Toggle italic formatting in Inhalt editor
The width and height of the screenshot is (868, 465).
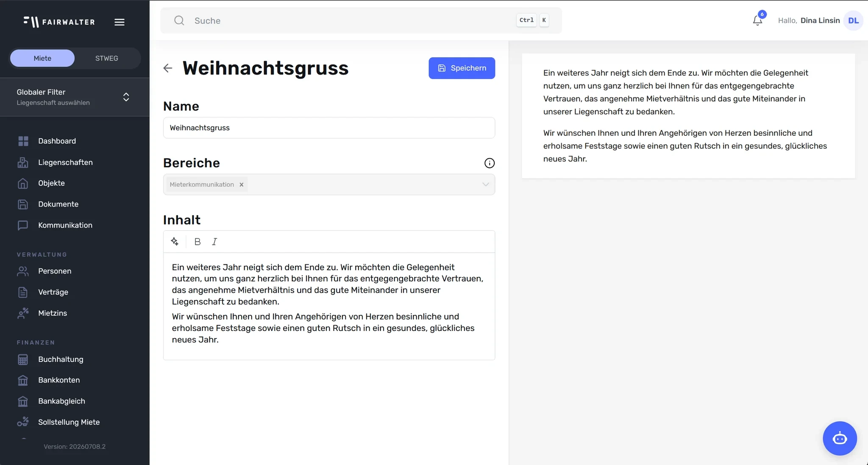[x=214, y=241]
